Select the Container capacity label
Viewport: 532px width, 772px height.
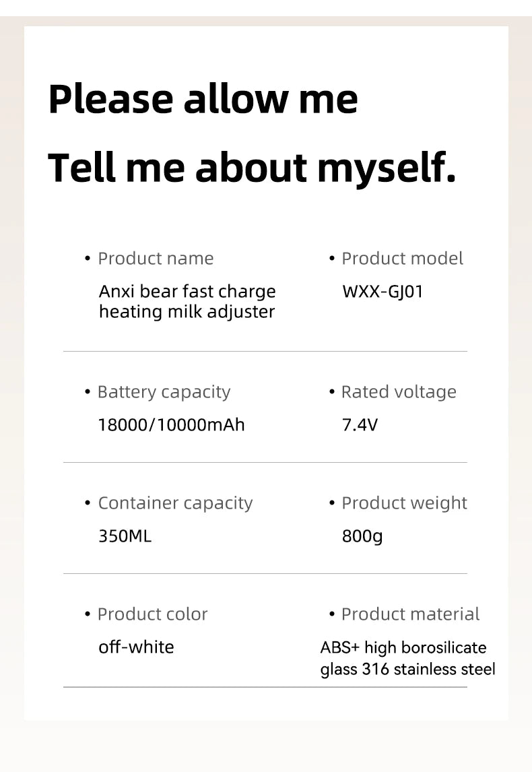[x=175, y=503]
